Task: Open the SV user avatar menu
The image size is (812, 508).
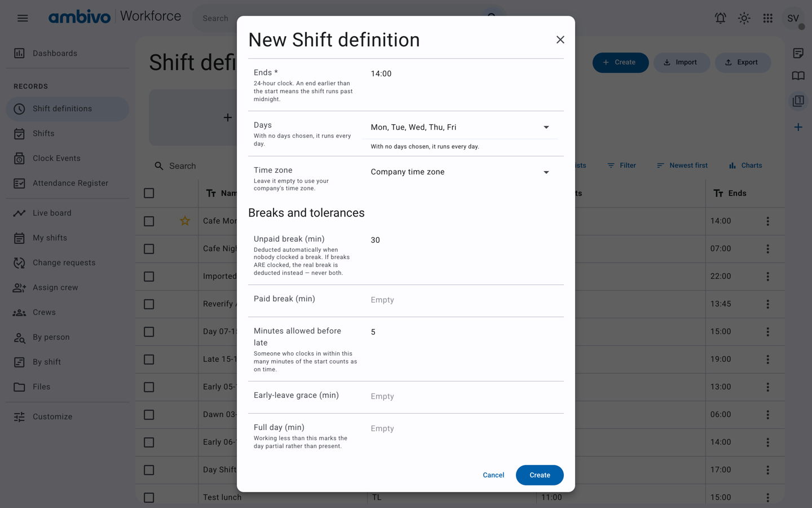Action: pos(793,18)
